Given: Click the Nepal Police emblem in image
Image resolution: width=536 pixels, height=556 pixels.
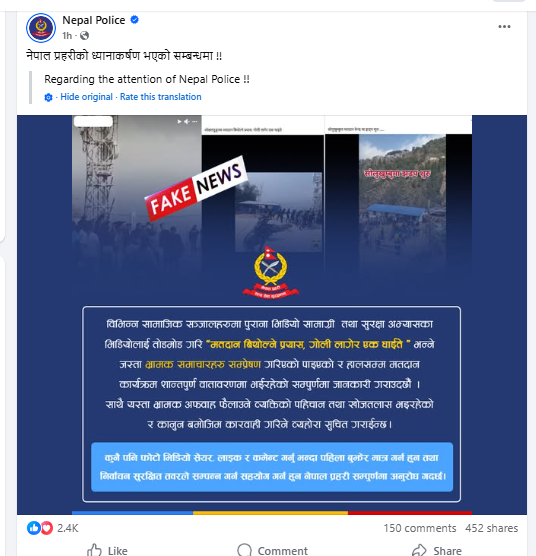Looking at the screenshot, I should coord(270,273).
